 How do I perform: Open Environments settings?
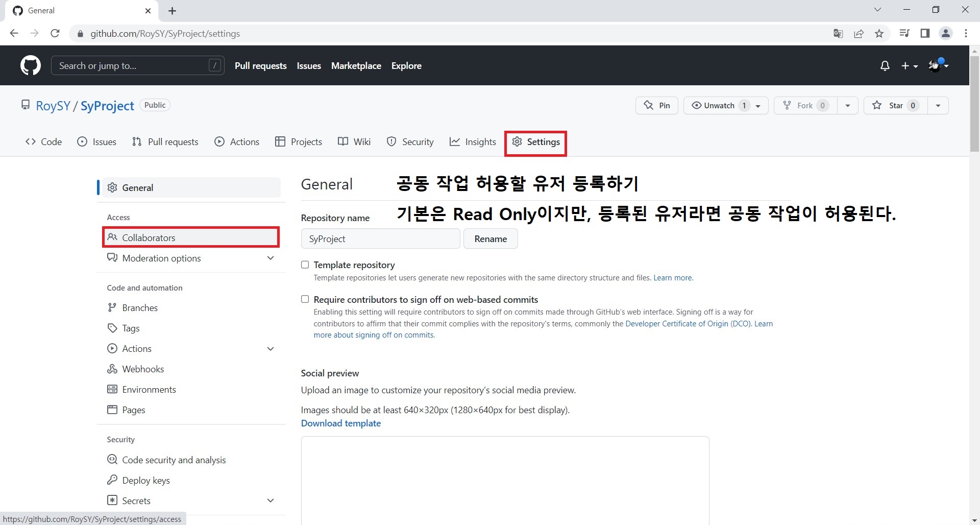pyautogui.click(x=191, y=390)
